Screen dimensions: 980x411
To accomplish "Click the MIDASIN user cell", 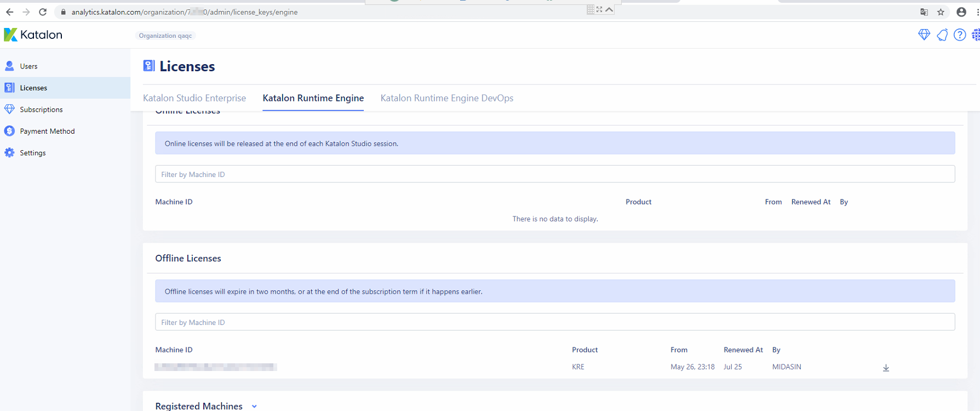I will [787, 367].
